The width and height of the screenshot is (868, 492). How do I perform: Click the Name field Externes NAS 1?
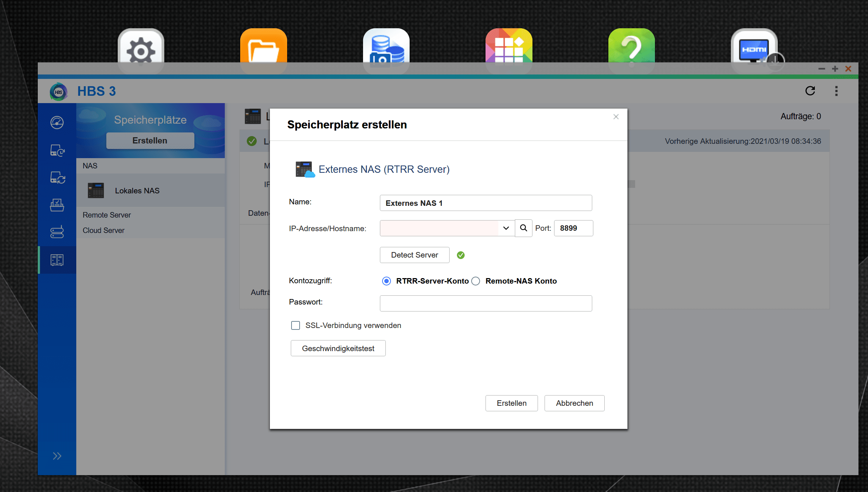click(486, 203)
